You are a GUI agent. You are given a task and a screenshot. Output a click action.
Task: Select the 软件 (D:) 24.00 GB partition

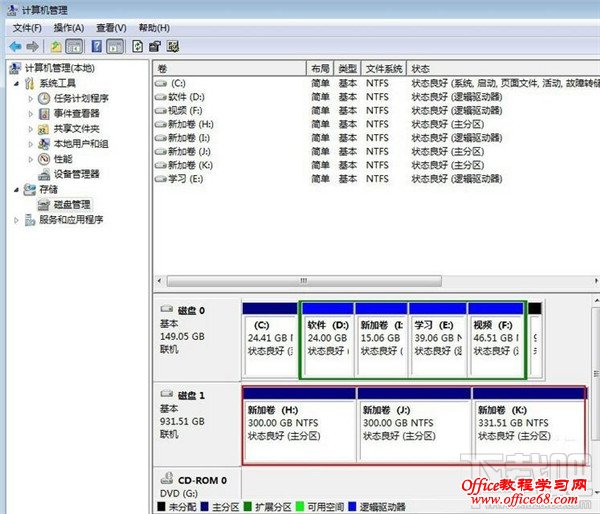point(328,340)
